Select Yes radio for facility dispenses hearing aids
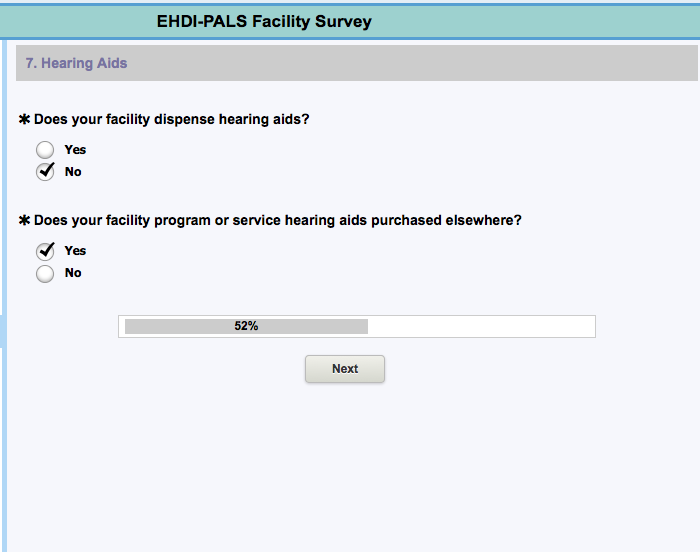The image size is (700, 552). [45, 150]
